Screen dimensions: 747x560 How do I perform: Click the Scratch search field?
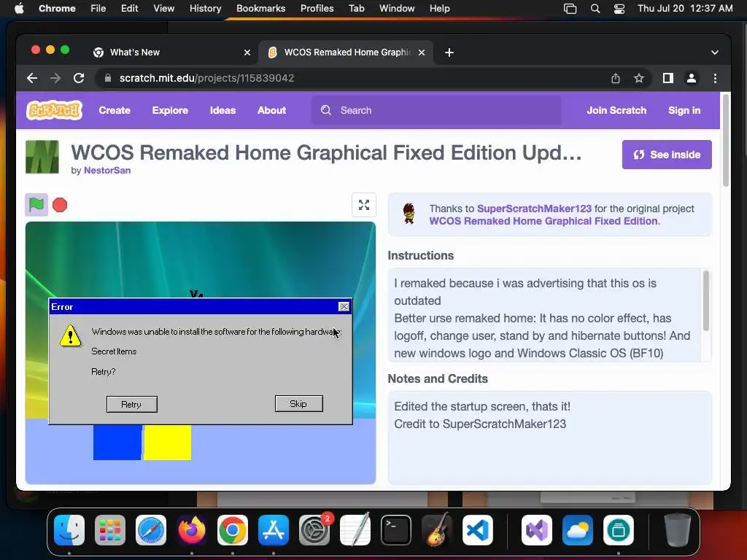pos(436,111)
